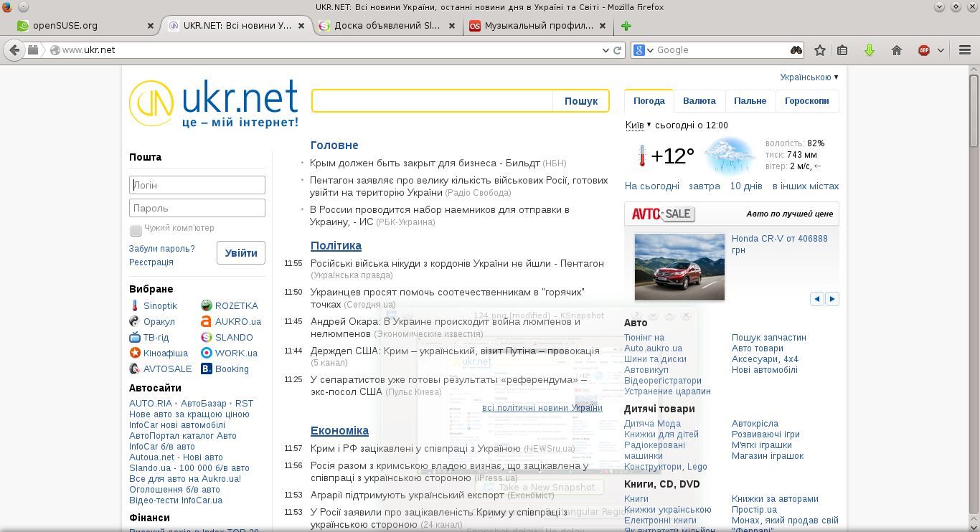The width and height of the screenshot is (980, 532).
Task: Open the Політика news section heading
Action: coord(336,246)
